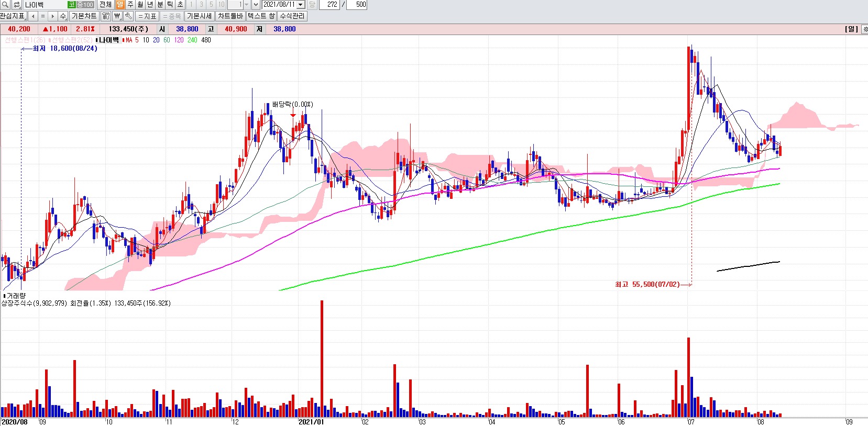Toggle the 차트툴바 option
The image size is (868, 426).
tap(230, 16)
